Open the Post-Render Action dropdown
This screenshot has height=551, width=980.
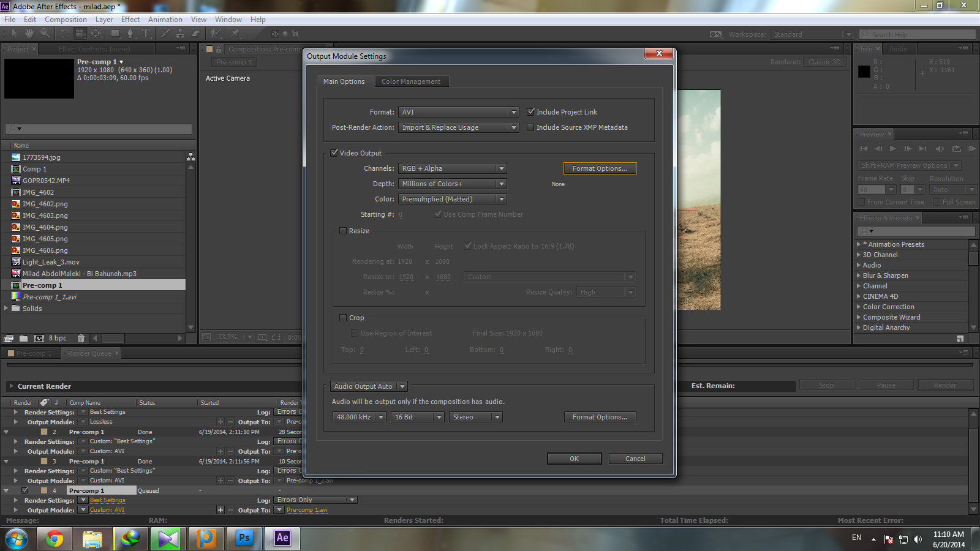(459, 127)
